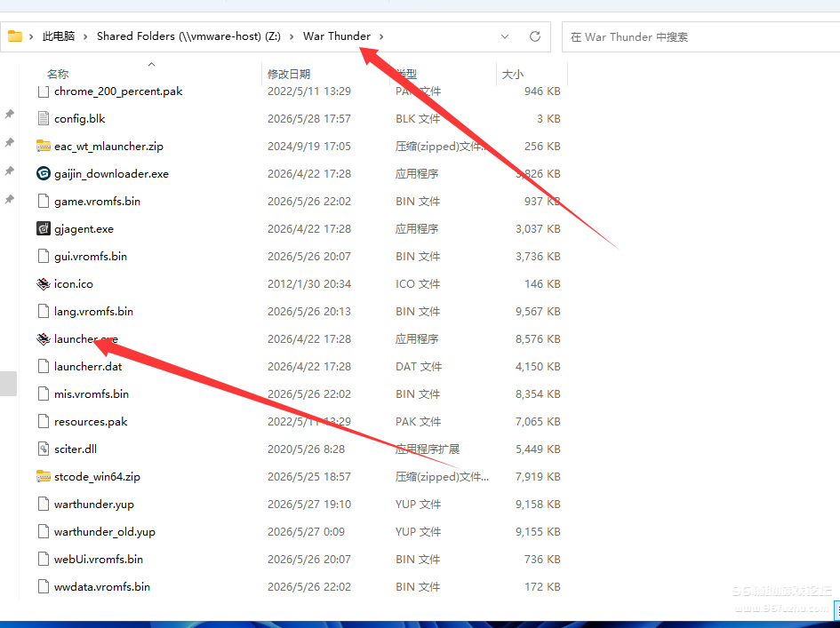Sort files by 大小 column header
The height and width of the screenshot is (628, 840).
coord(513,74)
